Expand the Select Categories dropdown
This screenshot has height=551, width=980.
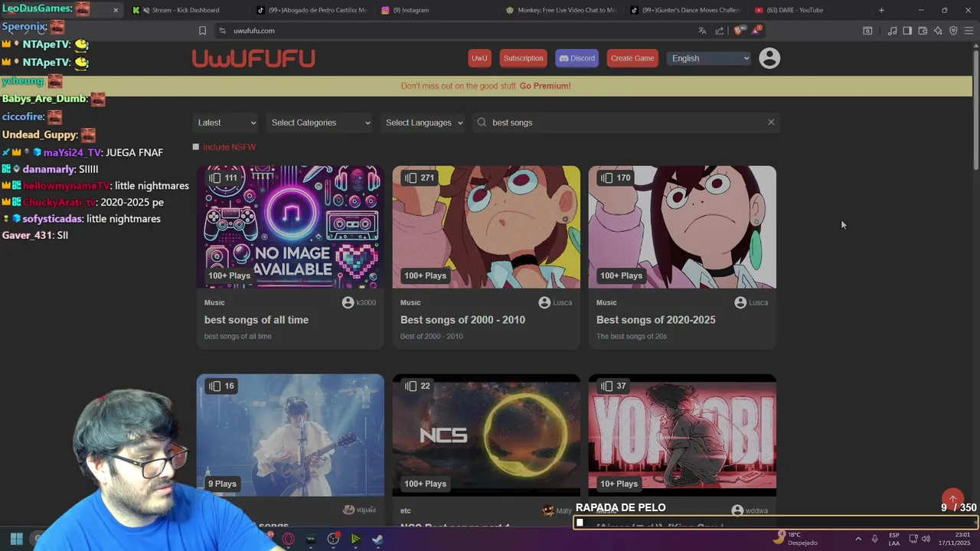coord(320,122)
